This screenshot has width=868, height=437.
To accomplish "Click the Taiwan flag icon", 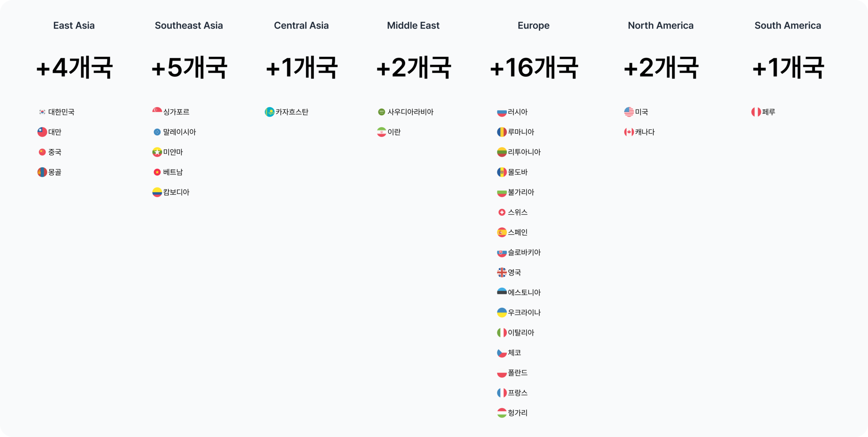I will pyautogui.click(x=42, y=132).
